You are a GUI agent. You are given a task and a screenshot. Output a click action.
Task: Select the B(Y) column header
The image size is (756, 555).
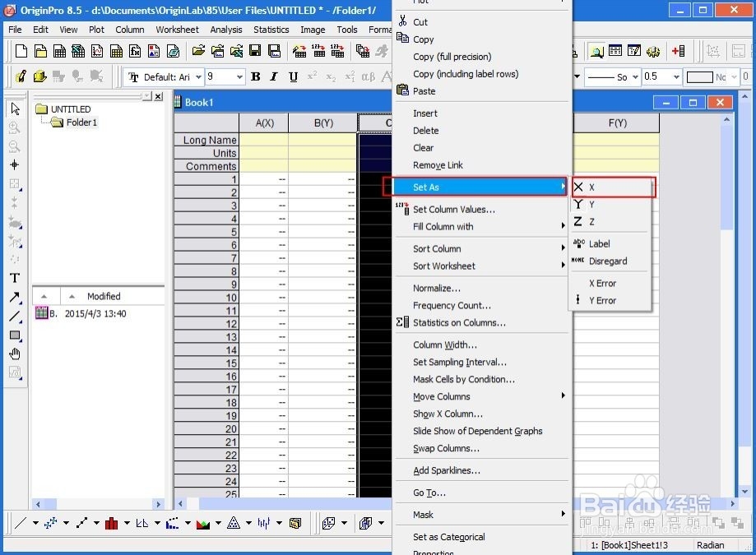coord(323,123)
